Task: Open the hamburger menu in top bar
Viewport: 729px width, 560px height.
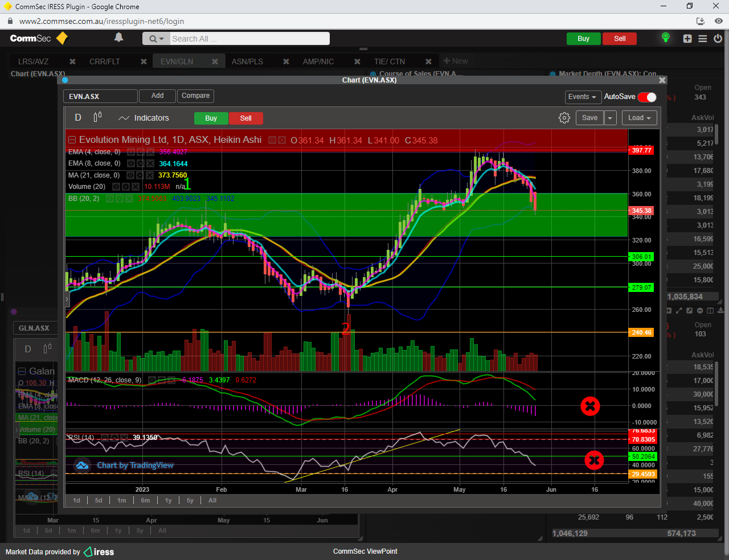Action: tap(703, 39)
